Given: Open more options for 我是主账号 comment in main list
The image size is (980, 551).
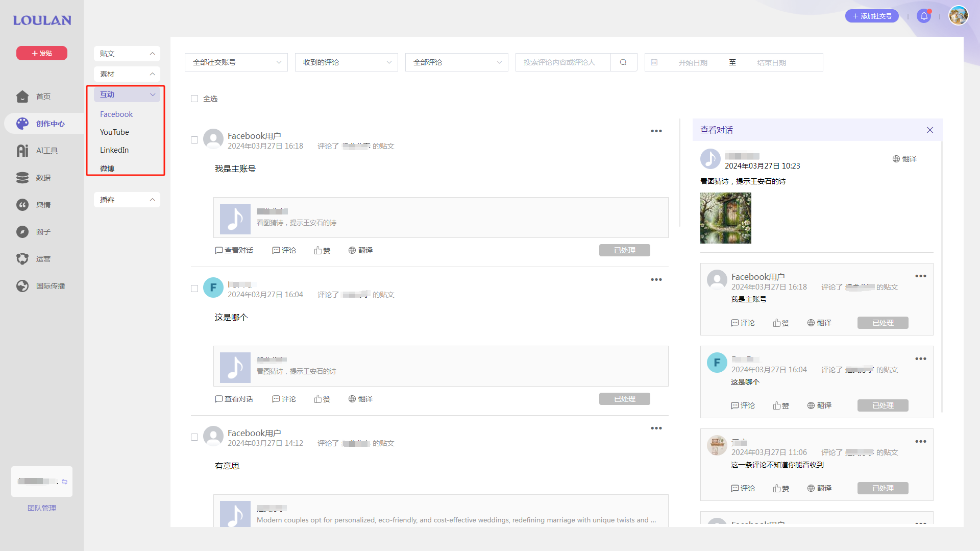Looking at the screenshot, I should 656,131.
